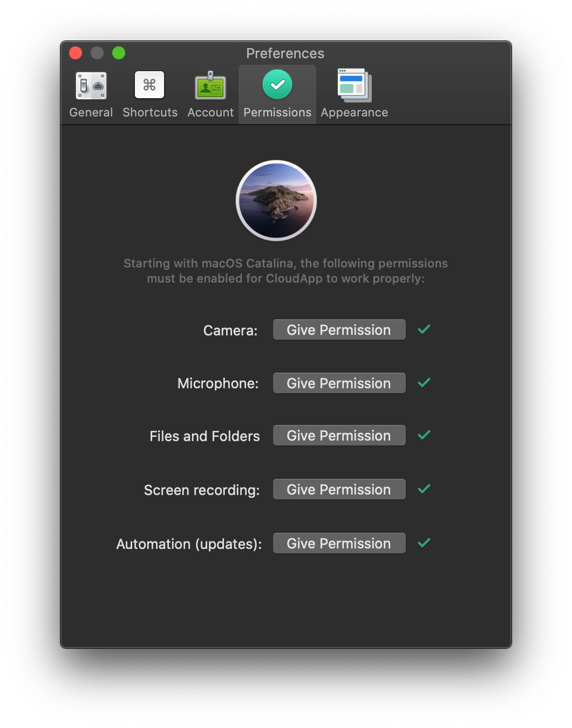The image size is (572, 728).
Task: Click the checkmark beside Automation (updates)
Action: pyautogui.click(x=424, y=542)
